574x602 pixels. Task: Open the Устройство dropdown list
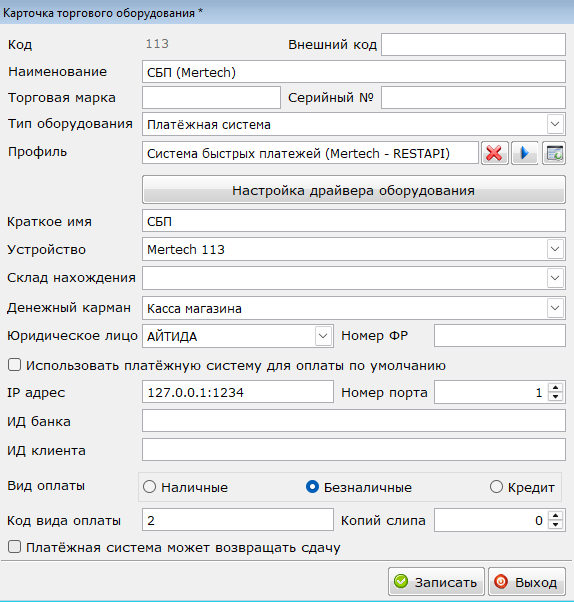[555, 249]
